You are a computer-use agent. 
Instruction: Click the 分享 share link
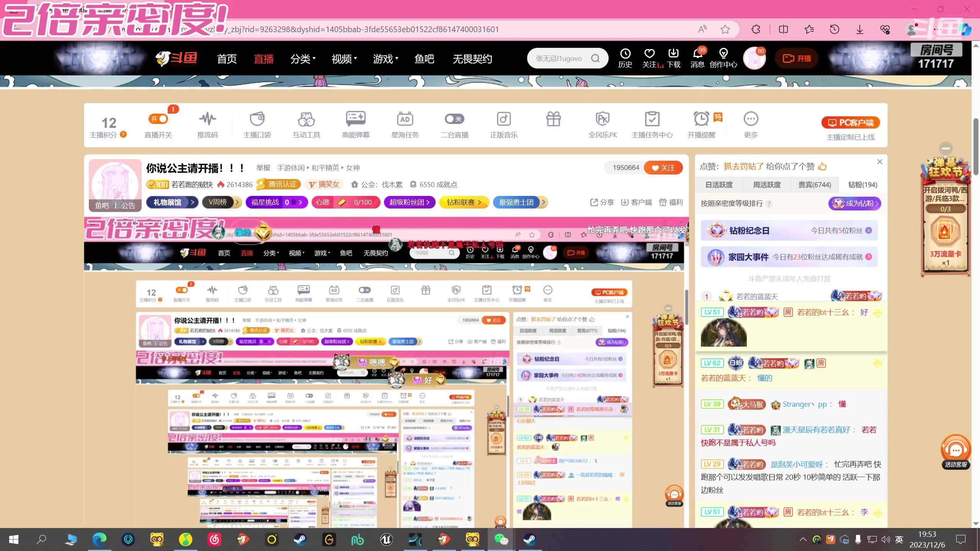tap(601, 202)
